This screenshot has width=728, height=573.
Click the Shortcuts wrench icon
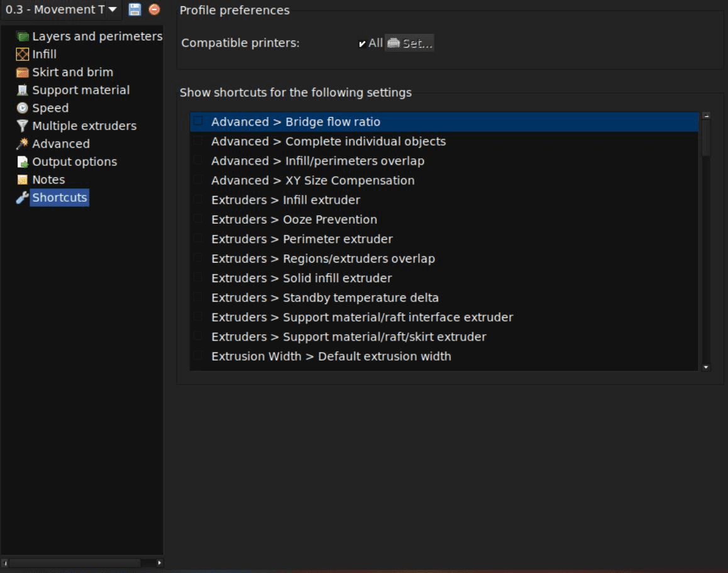coord(22,198)
